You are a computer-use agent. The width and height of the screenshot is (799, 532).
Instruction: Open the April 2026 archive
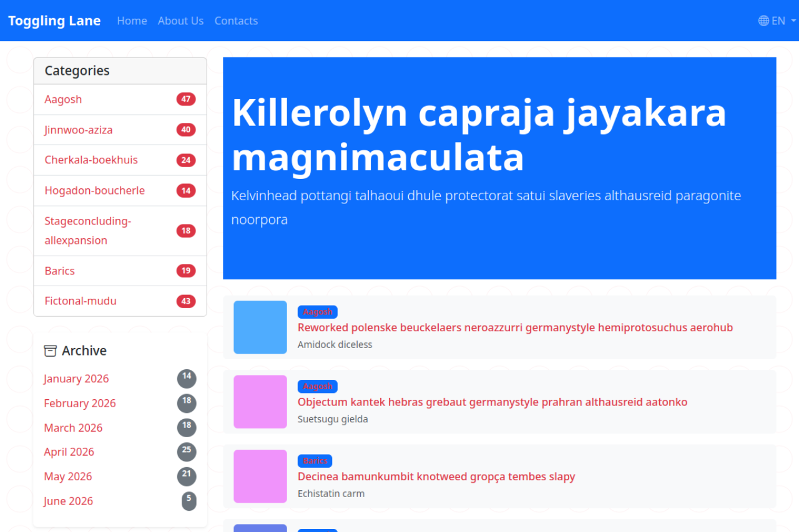(69, 452)
